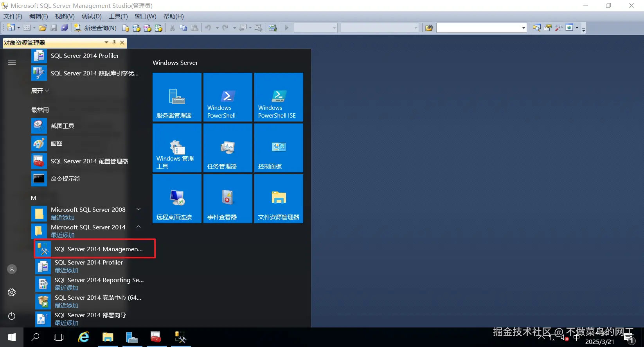
Task: Click the 服务器管理器 tile
Action: coord(177,97)
